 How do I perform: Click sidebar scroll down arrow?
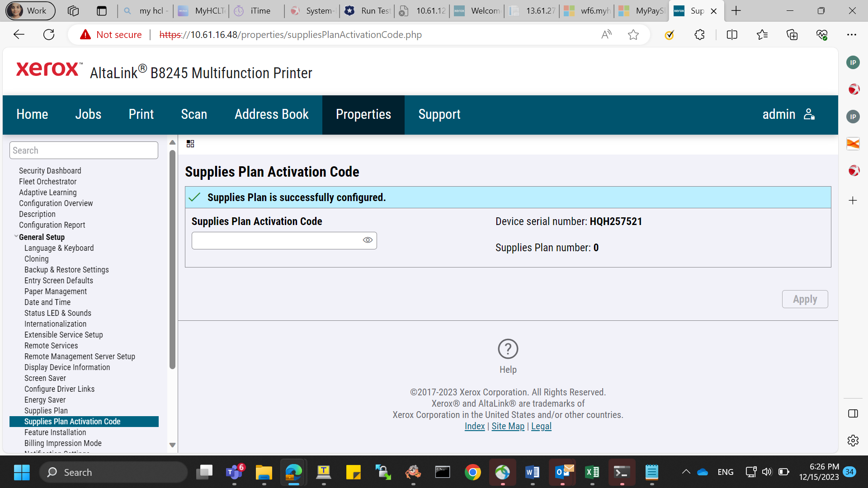172,445
